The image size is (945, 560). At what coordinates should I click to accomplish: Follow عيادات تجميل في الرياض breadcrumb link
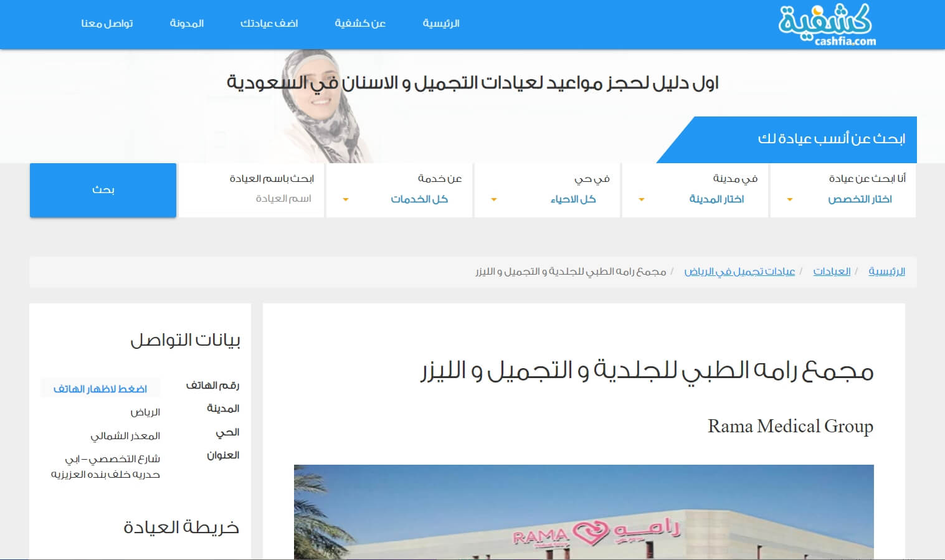[739, 272]
